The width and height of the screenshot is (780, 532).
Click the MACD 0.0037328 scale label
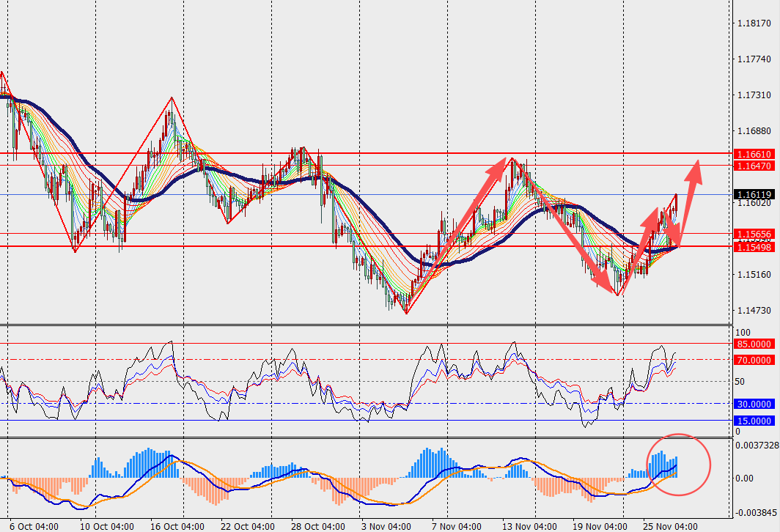coord(757,446)
